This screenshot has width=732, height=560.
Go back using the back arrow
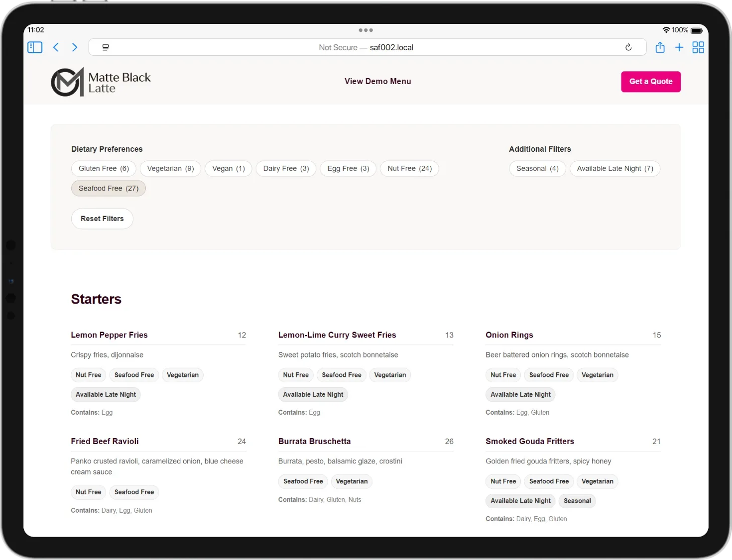(56, 47)
